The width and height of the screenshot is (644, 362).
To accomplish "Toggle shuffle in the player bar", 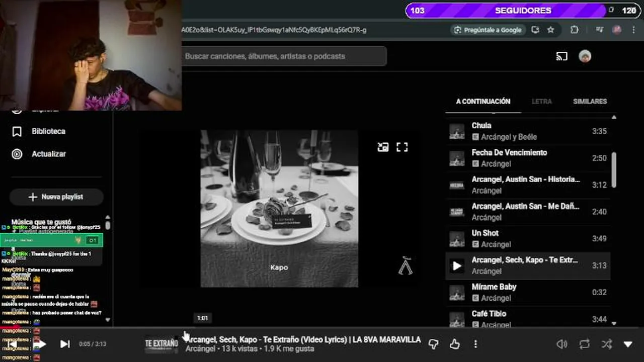I will coord(607,344).
